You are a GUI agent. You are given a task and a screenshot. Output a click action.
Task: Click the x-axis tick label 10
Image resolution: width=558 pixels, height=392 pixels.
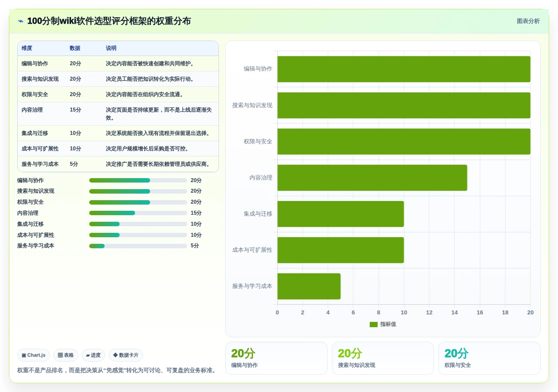(x=404, y=313)
